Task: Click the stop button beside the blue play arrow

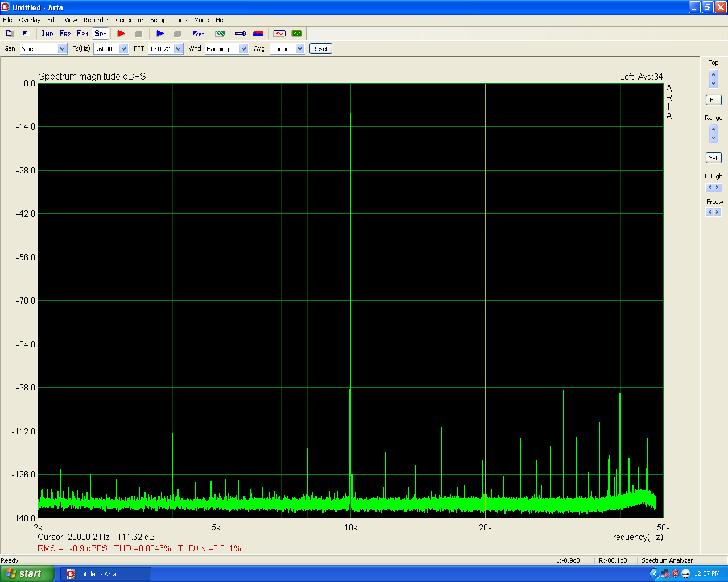Action: (177, 34)
